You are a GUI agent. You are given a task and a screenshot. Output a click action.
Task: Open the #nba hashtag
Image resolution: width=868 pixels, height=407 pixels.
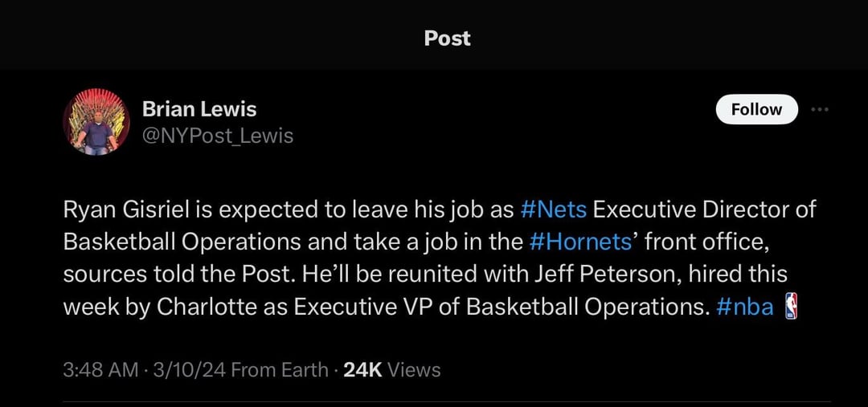[x=746, y=307]
